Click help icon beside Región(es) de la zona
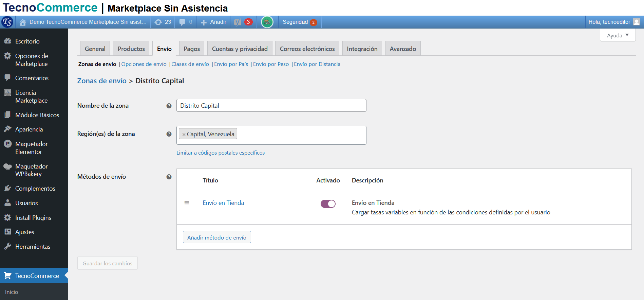Screen dimensions: 644x300 coord(169,134)
